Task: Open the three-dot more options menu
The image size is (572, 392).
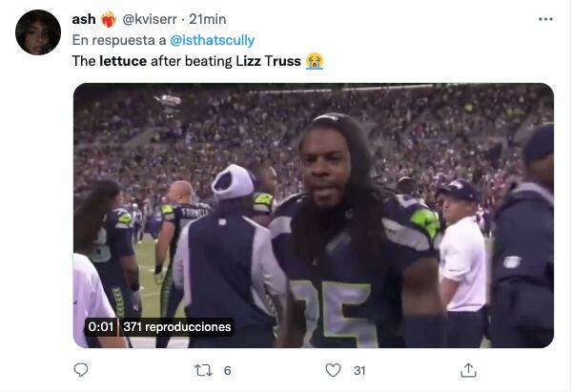Action: (544, 18)
